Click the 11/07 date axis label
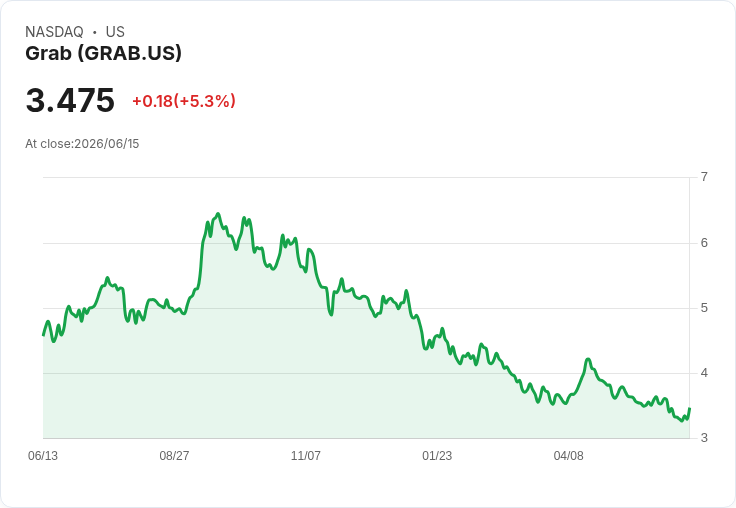The width and height of the screenshot is (736, 508). point(306,456)
